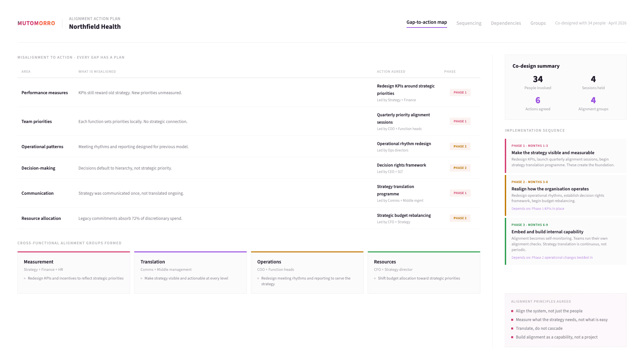Click the '6 Actions agreed' statistic
Viewport: 644px width, 362px height.
tap(538, 103)
